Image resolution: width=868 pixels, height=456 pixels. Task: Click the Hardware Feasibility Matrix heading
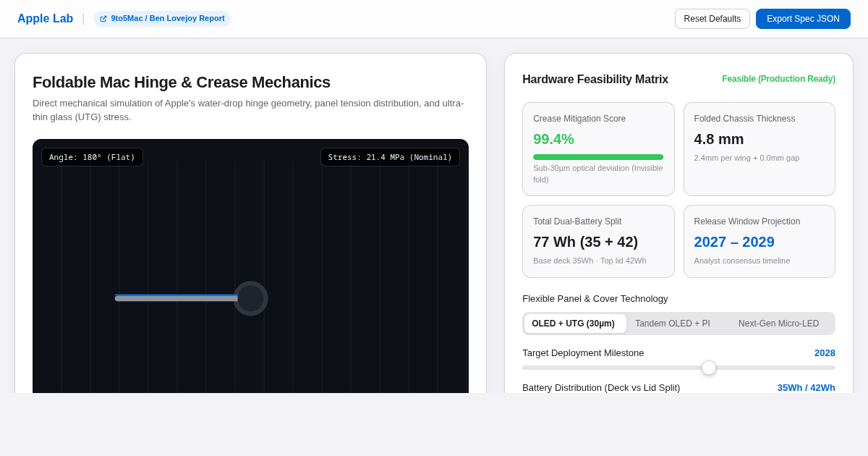[x=595, y=79]
